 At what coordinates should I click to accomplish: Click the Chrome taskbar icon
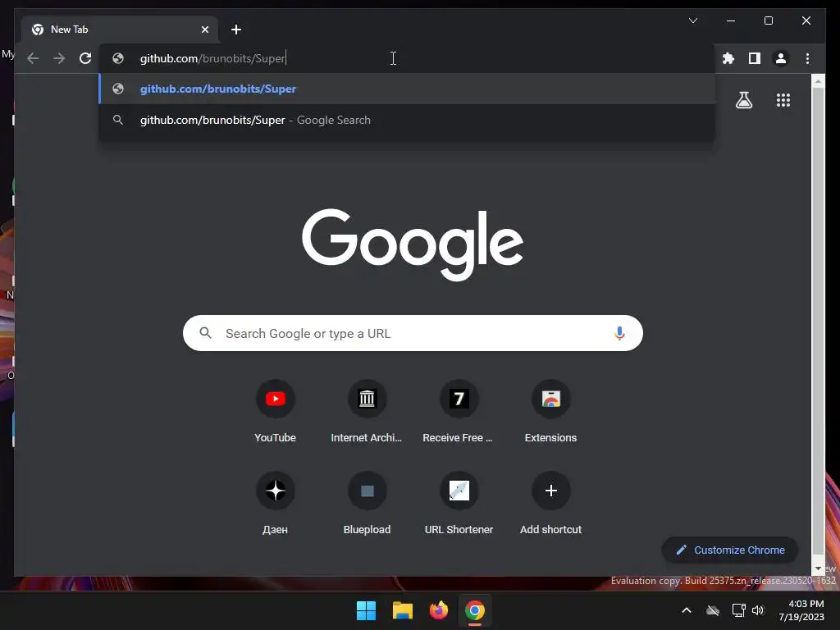(475, 610)
